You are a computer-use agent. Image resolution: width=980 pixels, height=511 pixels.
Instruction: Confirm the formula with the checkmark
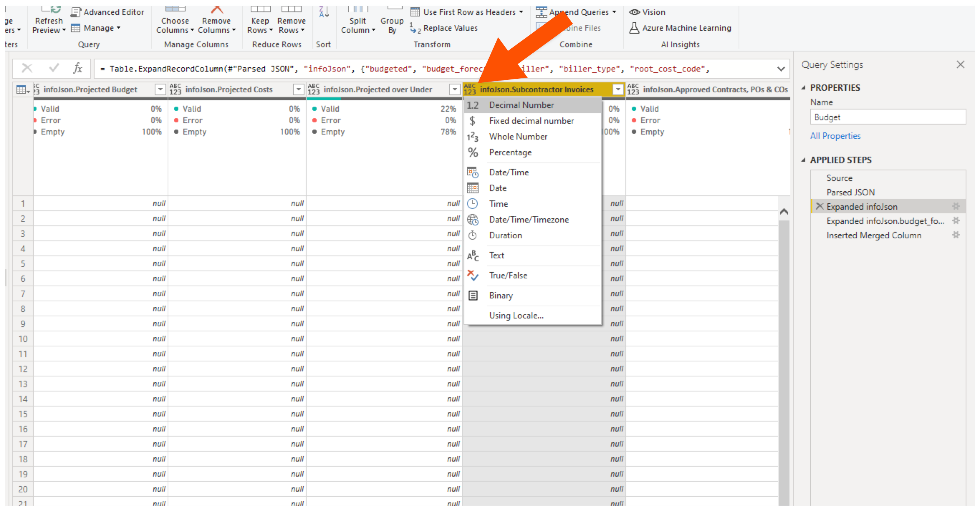pyautogui.click(x=54, y=68)
